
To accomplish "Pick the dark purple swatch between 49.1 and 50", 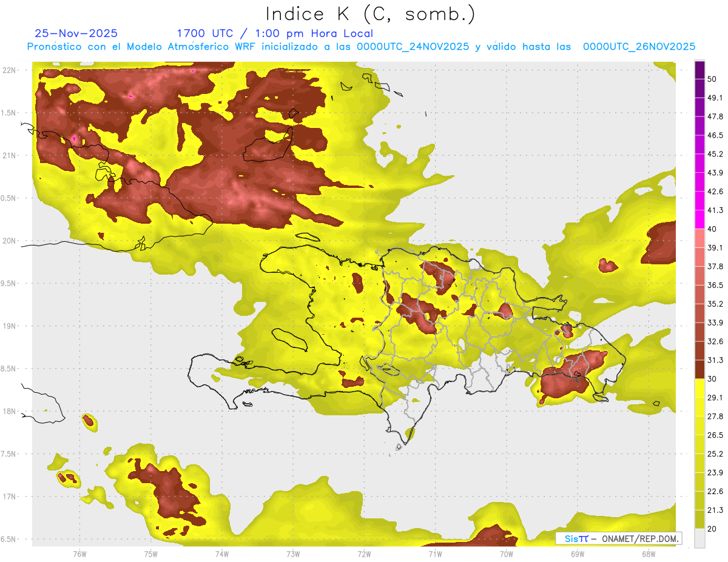I will [x=699, y=89].
